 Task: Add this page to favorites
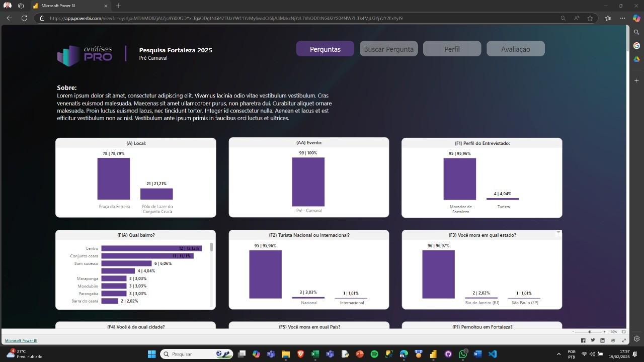point(590,18)
